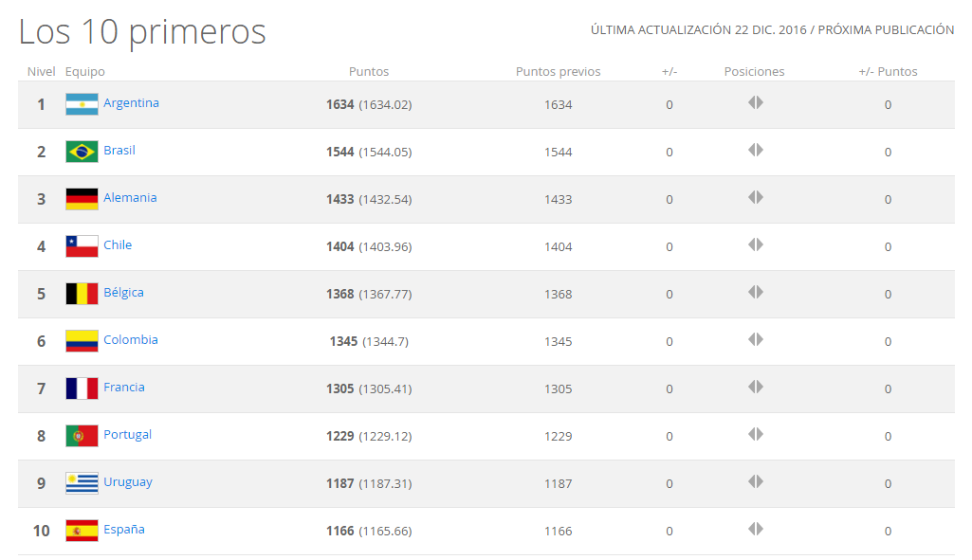Open the Colombia team link
The width and height of the screenshot is (972, 560).
click(131, 340)
